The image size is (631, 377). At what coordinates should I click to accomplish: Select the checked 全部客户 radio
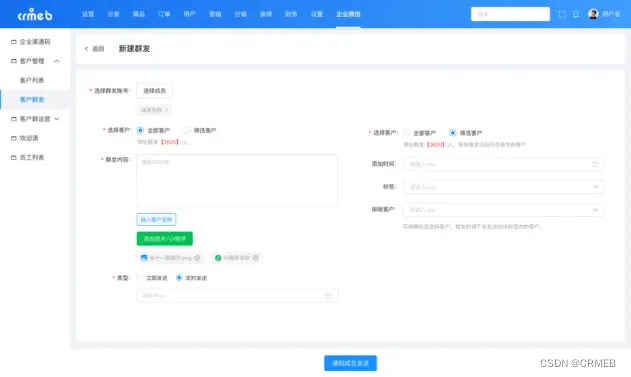pos(140,130)
